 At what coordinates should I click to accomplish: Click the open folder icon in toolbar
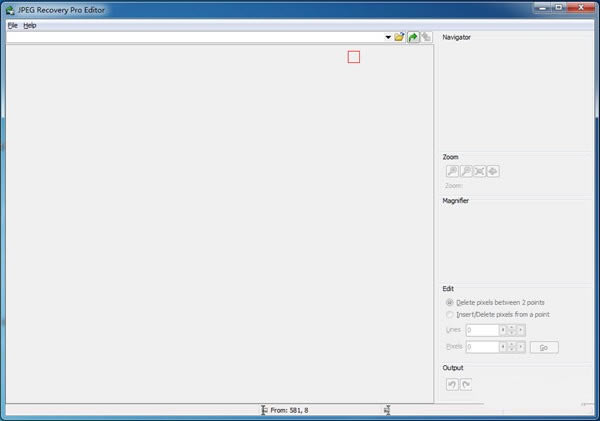(x=400, y=37)
